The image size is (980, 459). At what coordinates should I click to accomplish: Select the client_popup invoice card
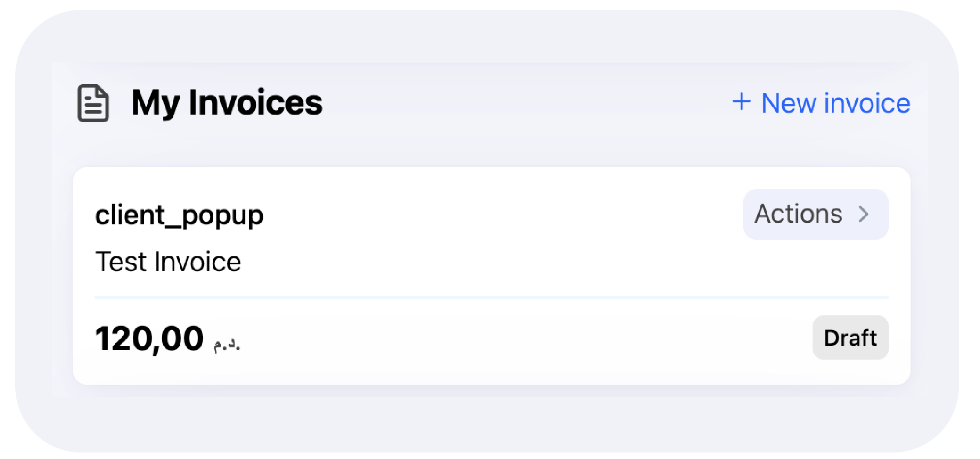pos(491,276)
